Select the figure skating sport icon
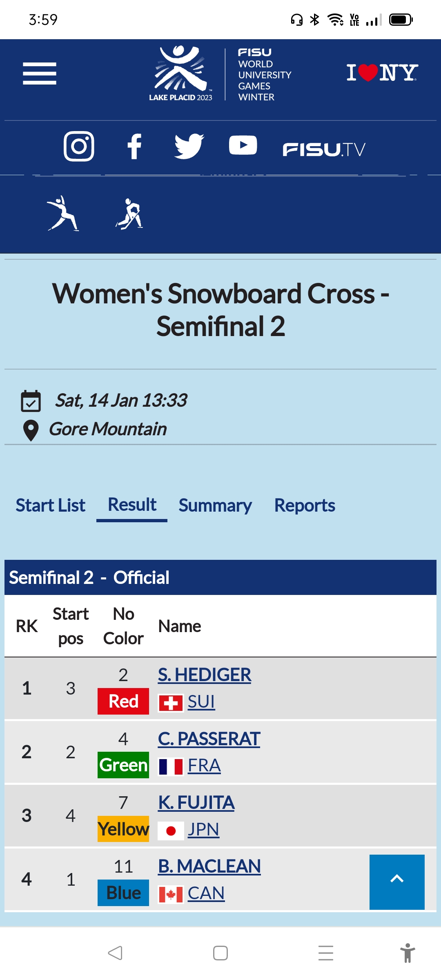 pos(63,214)
